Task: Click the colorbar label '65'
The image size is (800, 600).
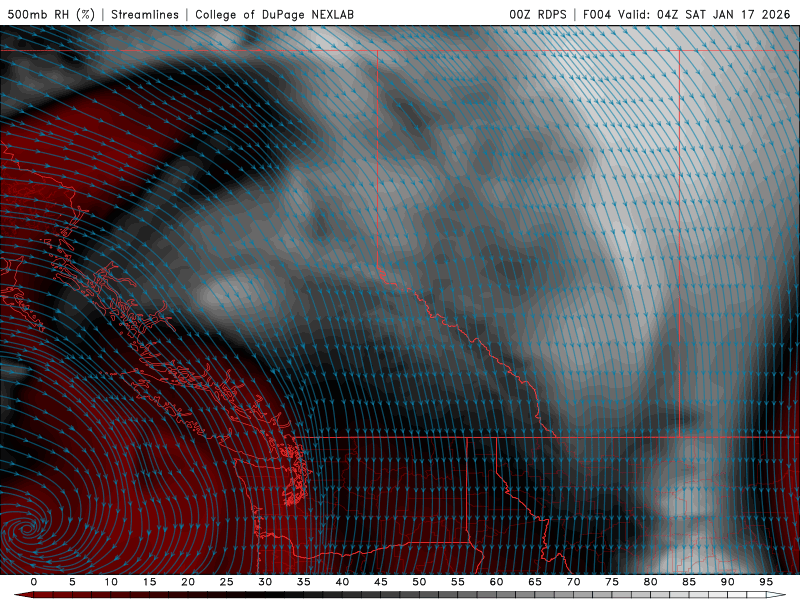Action: coord(535,582)
